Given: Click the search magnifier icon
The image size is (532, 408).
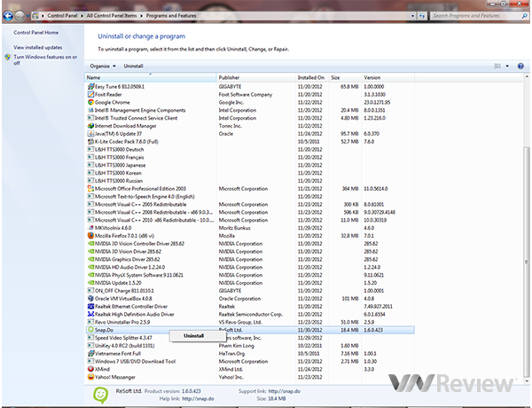Looking at the screenshot, I should (525, 16).
